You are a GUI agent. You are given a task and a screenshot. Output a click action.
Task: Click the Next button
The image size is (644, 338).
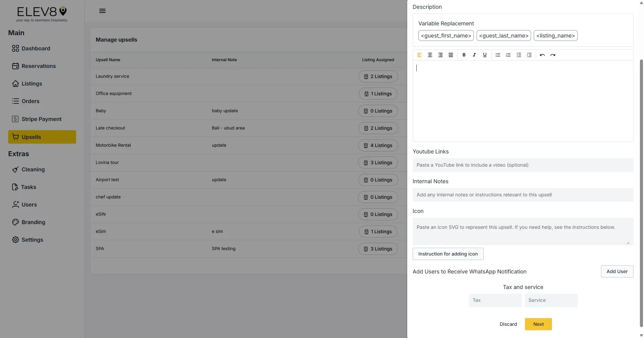(538, 324)
